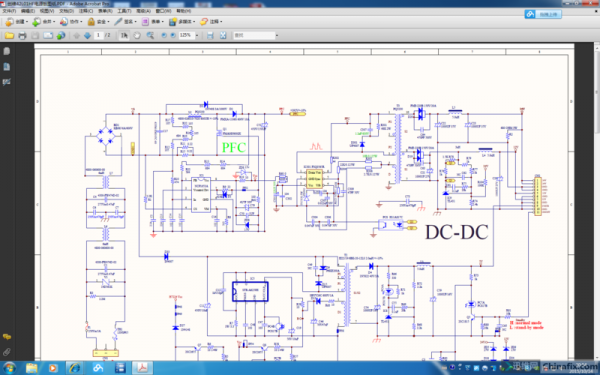Activate the Hand pan tool
The width and height of the screenshot is (600, 375).
[137, 36]
